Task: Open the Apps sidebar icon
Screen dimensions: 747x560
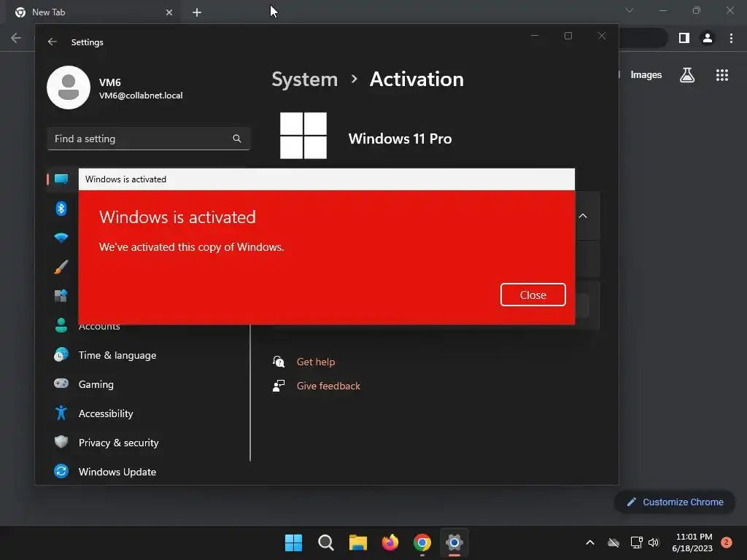Action: click(61, 296)
